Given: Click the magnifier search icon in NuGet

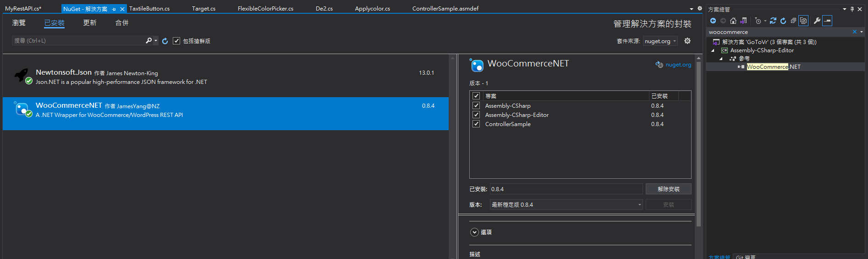Looking at the screenshot, I should [x=148, y=41].
